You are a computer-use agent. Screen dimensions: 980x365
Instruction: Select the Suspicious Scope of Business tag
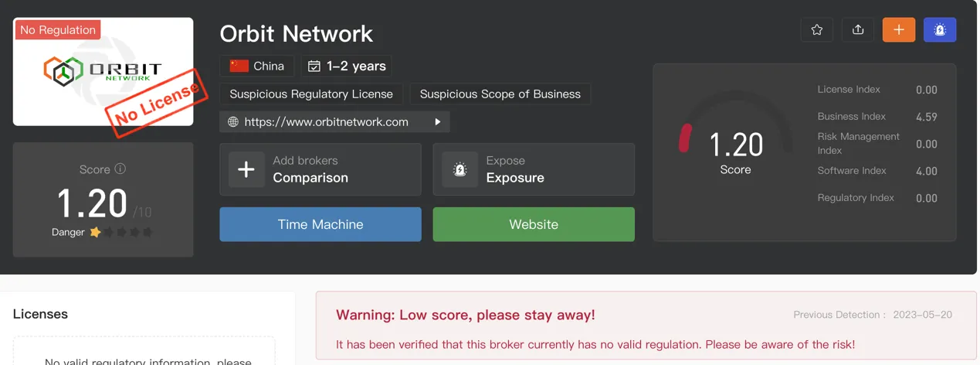500,94
